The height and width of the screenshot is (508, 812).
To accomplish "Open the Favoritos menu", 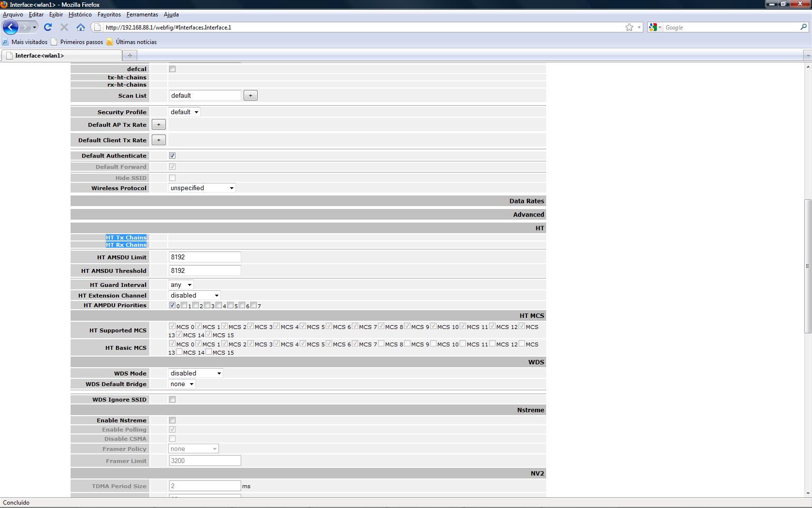I will (x=109, y=15).
